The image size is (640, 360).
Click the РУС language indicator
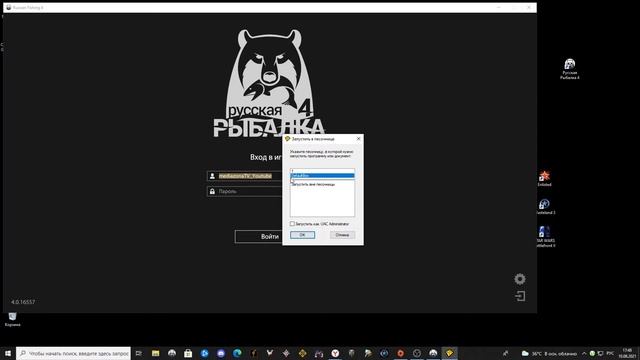pos(610,353)
